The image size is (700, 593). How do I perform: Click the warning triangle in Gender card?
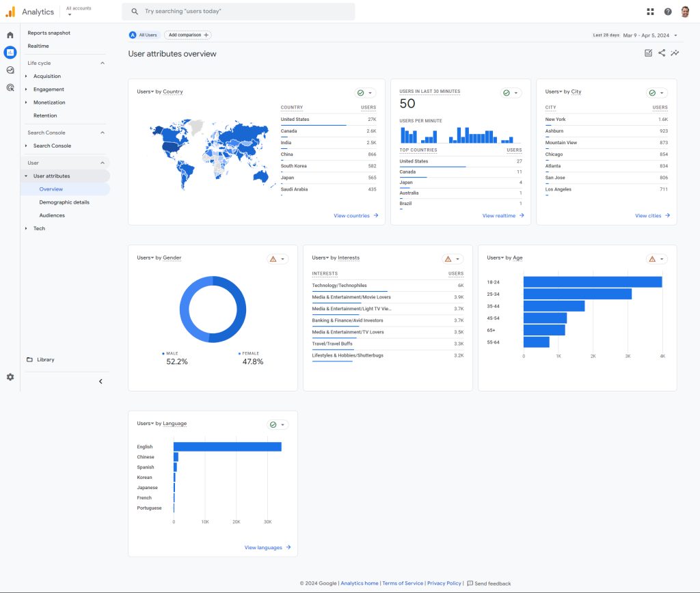(273, 259)
